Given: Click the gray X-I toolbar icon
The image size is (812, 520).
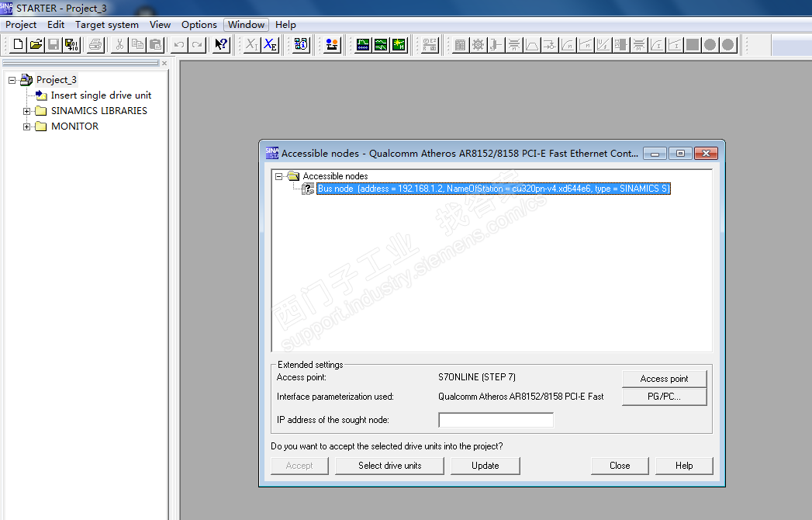Looking at the screenshot, I should pyautogui.click(x=252, y=45).
